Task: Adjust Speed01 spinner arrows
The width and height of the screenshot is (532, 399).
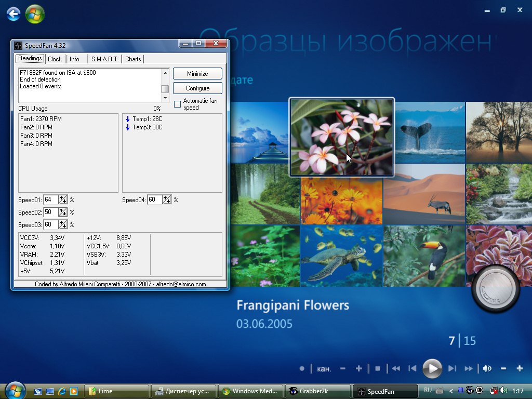Action: pos(63,200)
